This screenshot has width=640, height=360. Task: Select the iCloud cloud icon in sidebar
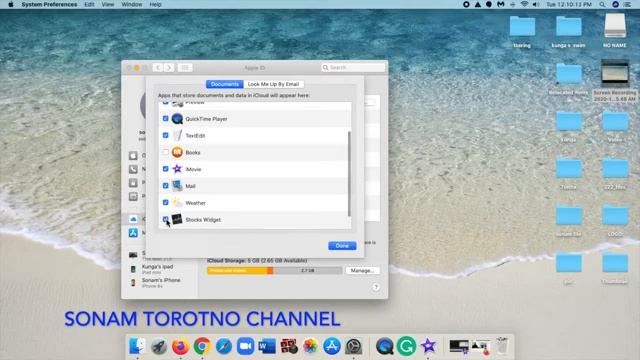pos(133,219)
